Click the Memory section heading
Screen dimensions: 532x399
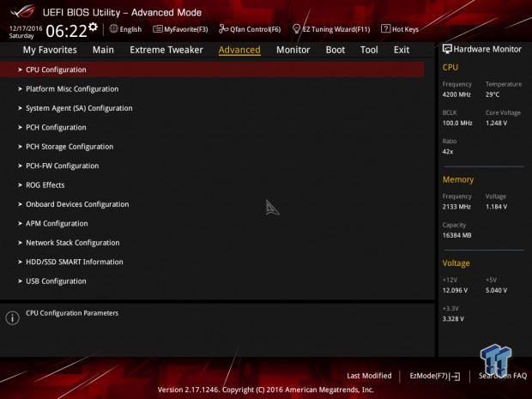click(x=458, y=179)
